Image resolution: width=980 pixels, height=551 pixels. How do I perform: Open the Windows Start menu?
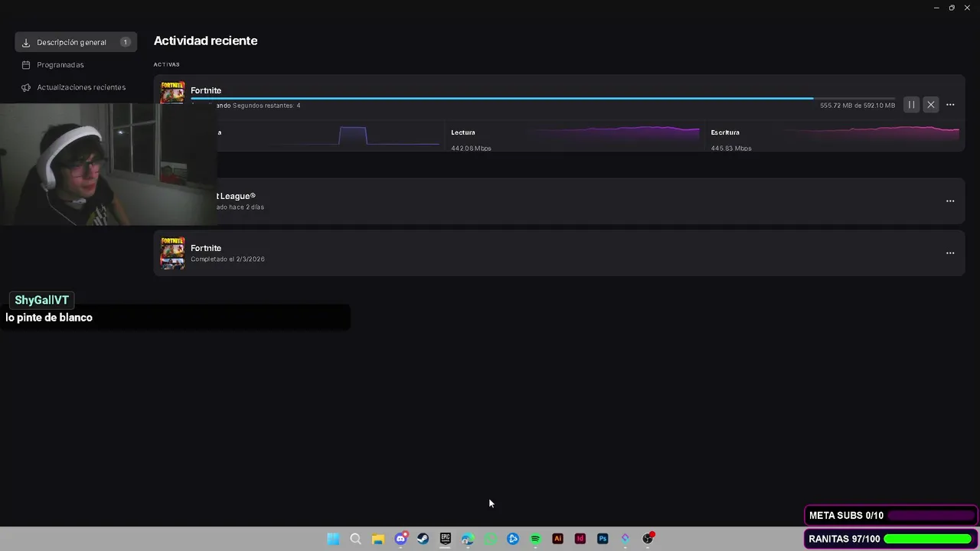pos(333,539)
